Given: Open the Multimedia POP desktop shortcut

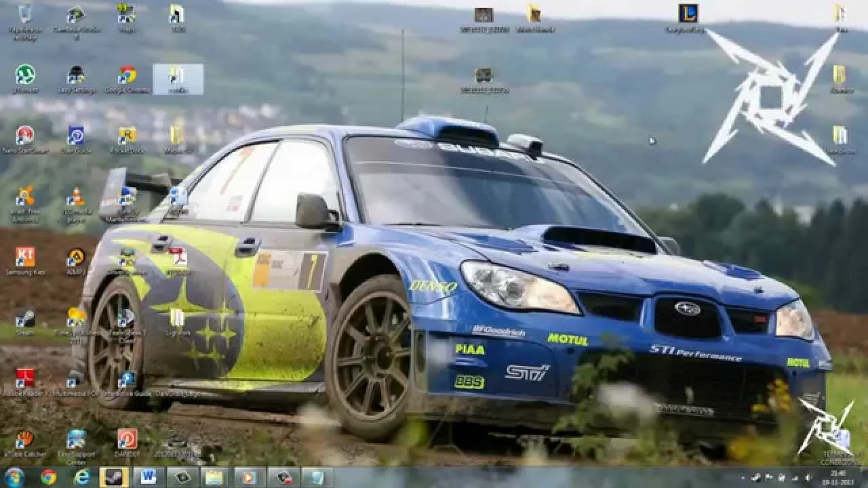Looking at the screenshot, I should [x=76, y=384].
